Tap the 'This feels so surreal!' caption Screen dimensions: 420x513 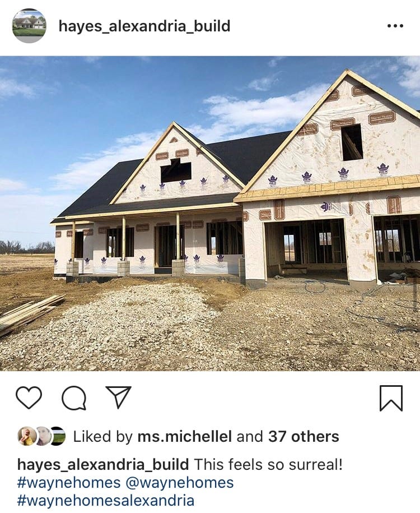click(x=268, y=464)
